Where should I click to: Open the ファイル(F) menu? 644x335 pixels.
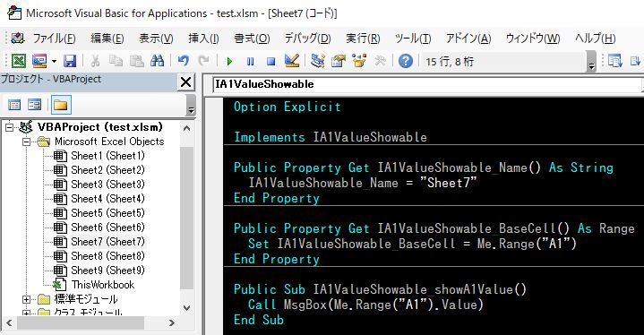55,39
